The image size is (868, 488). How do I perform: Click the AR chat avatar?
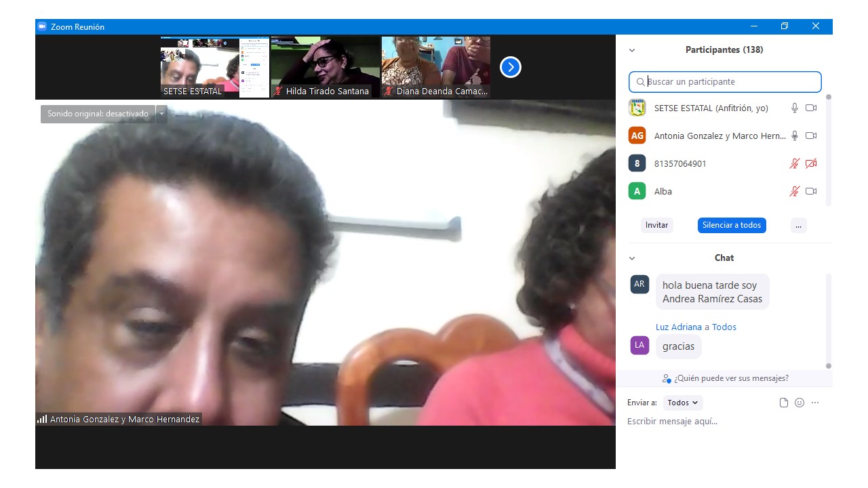[639, 284]
